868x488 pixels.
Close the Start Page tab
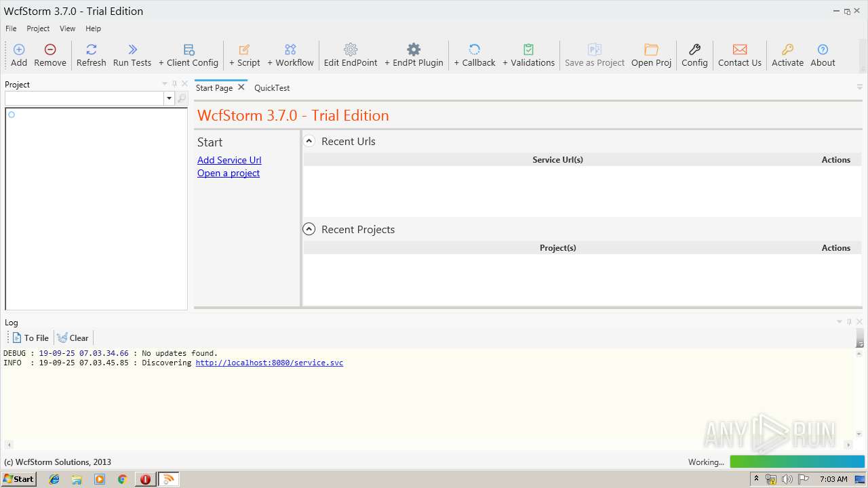tap(241, 87)
